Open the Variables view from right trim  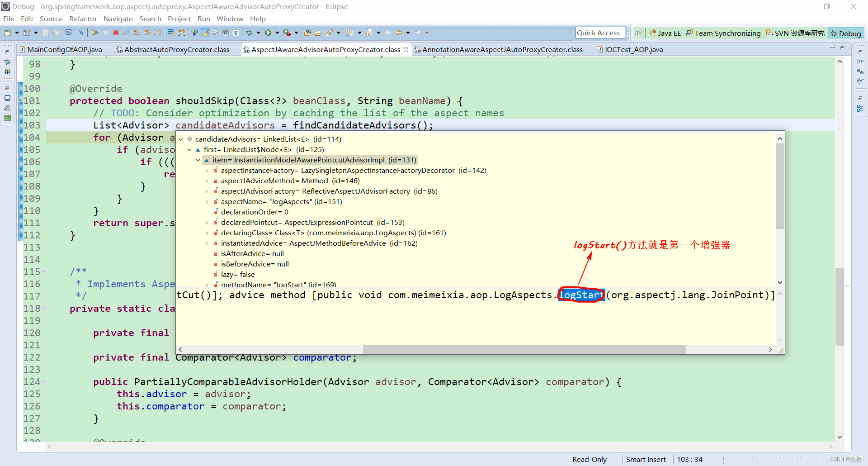tap(860, 61)
